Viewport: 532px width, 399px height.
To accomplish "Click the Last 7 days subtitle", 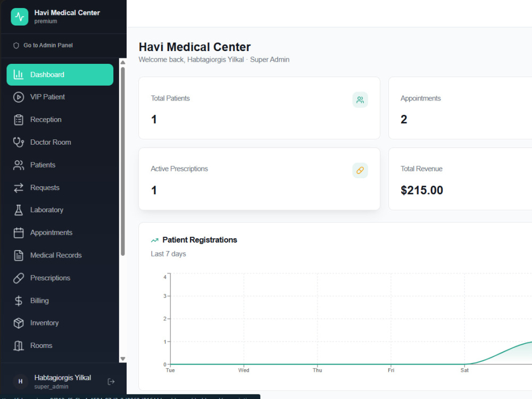I will pos(168,254).
